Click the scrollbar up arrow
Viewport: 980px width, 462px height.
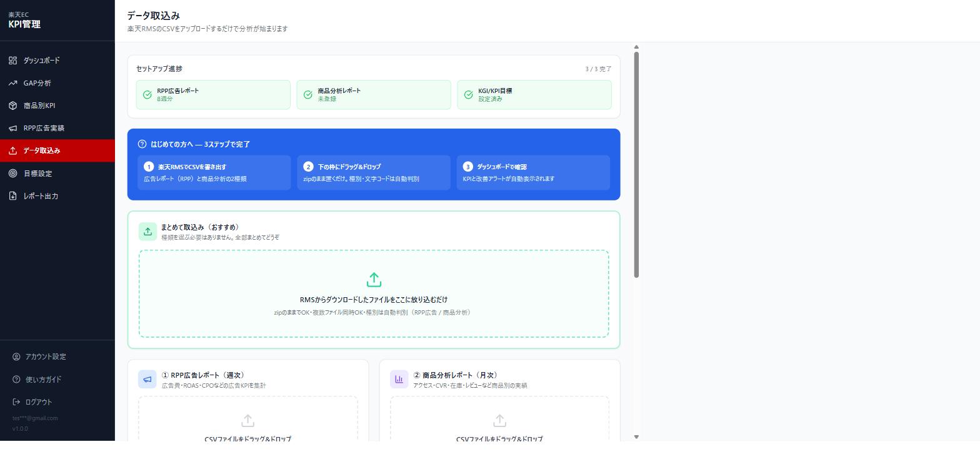tap(636, 47)
